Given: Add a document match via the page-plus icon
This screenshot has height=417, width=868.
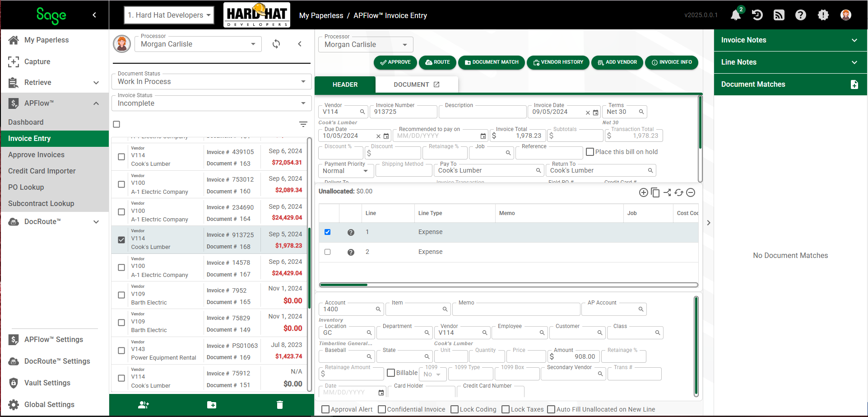Looking at the screenshot, I should 854,84.
